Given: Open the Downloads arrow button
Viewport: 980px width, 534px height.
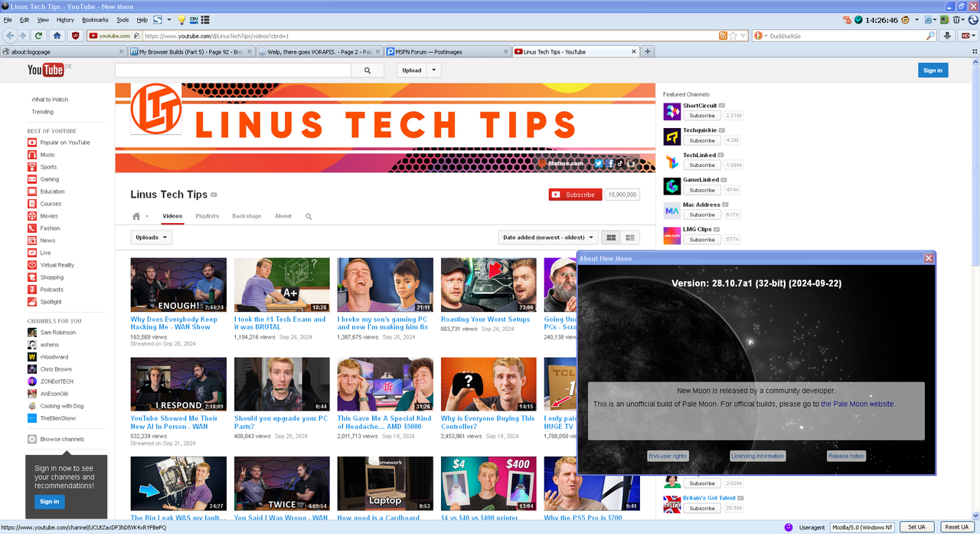Looking at the screenshot, I should click(x=947, y=35).
